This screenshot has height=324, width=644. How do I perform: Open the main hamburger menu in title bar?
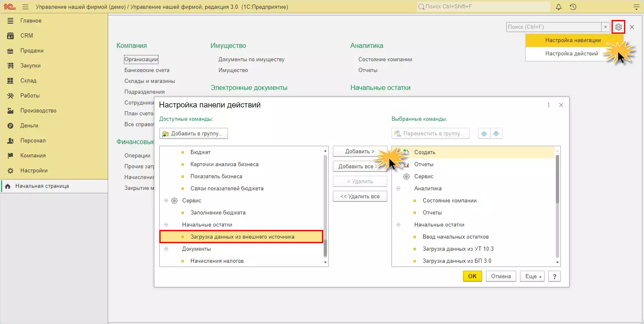click(x=25, y=7)
